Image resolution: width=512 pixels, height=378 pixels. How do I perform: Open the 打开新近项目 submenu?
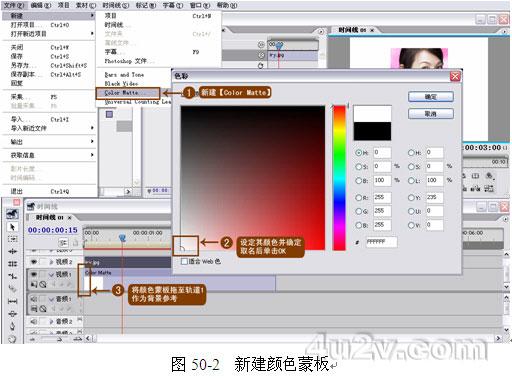coord(49,34)
